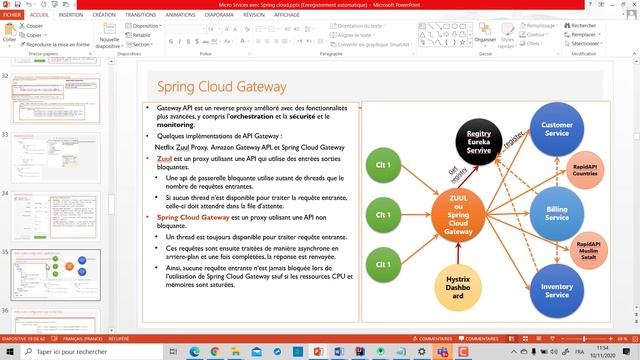
Task: Click the zoom in plus button
Action: coord(611,339)
